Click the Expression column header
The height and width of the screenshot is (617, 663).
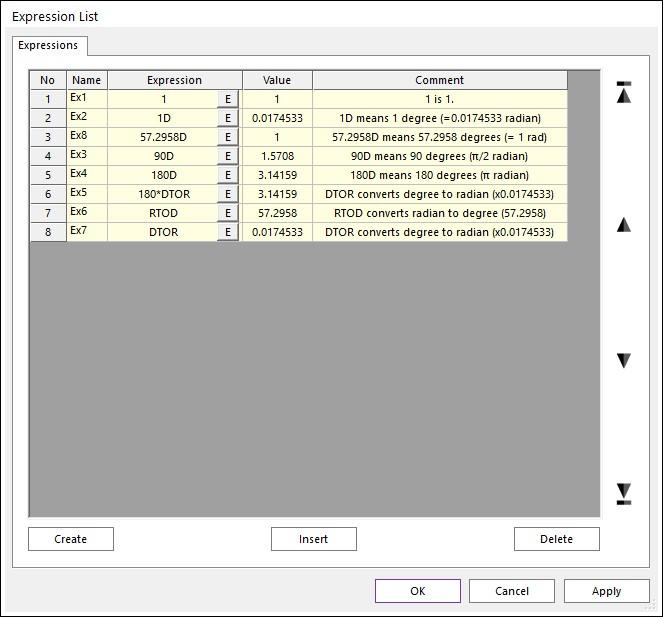(x=175, y=80)
